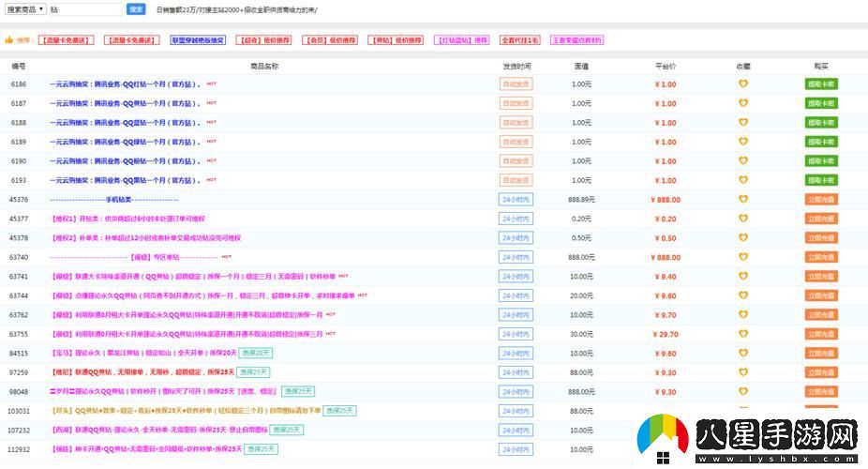This screenshot has height=469, width=868.
Task: Click the price ¥29.70 in row 63755
Action: [x=666, y=334]
